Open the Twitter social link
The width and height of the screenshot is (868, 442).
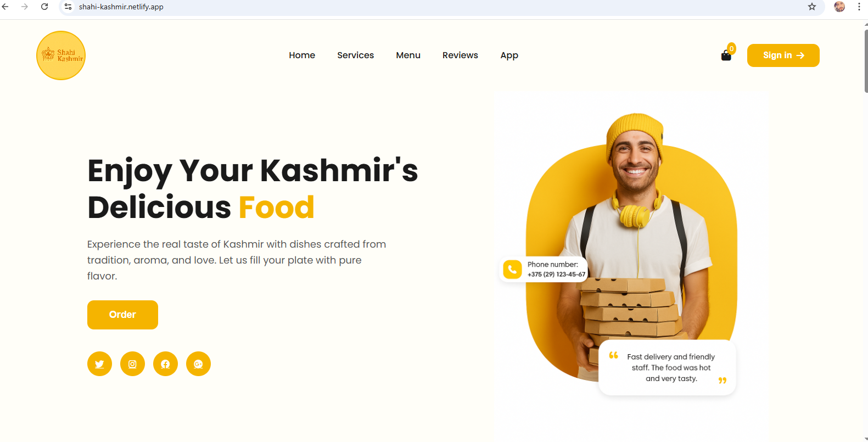pos(99,364)
